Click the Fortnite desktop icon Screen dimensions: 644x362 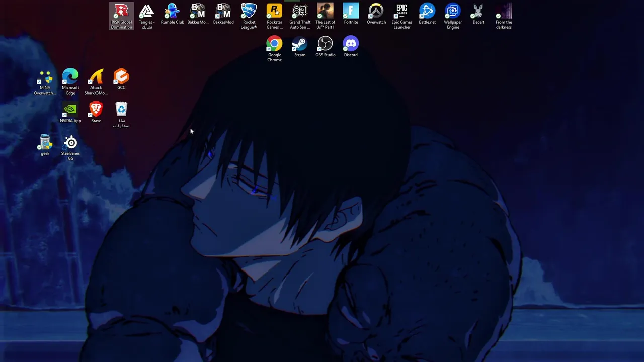tap(351, 14)
